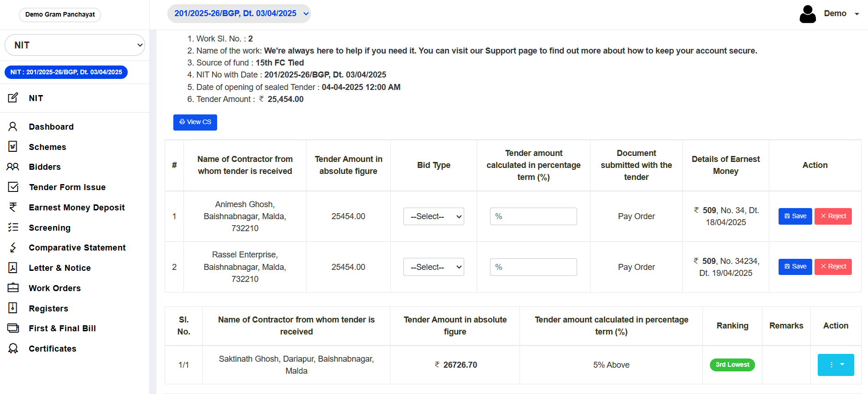Click the Screening checklist icon

click(13, 227)
